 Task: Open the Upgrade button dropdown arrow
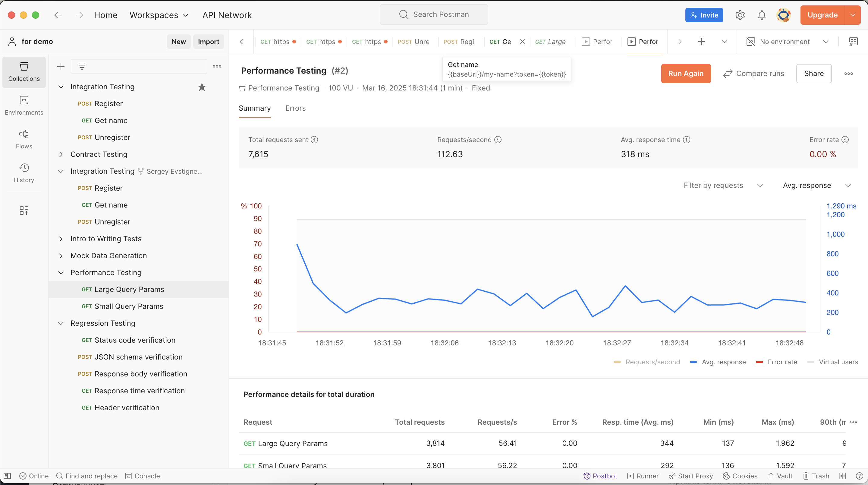(853, 15)
